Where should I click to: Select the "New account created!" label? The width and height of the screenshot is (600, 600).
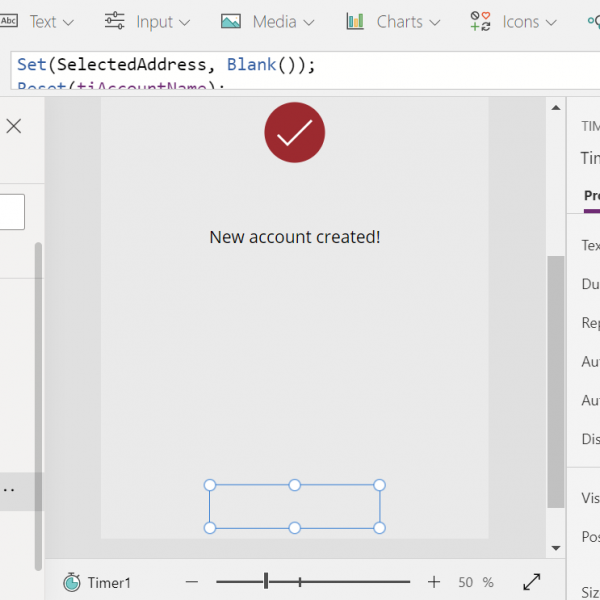[x=295, y=237]
